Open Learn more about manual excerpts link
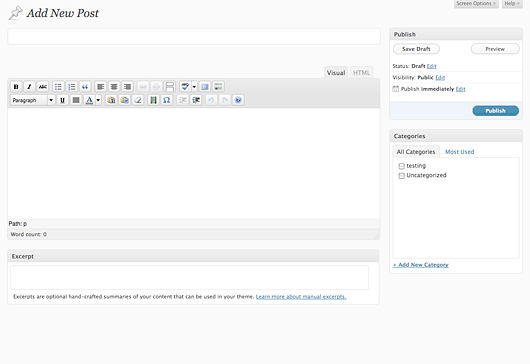This screenshot has height=364, width=530. click(301, 297)
